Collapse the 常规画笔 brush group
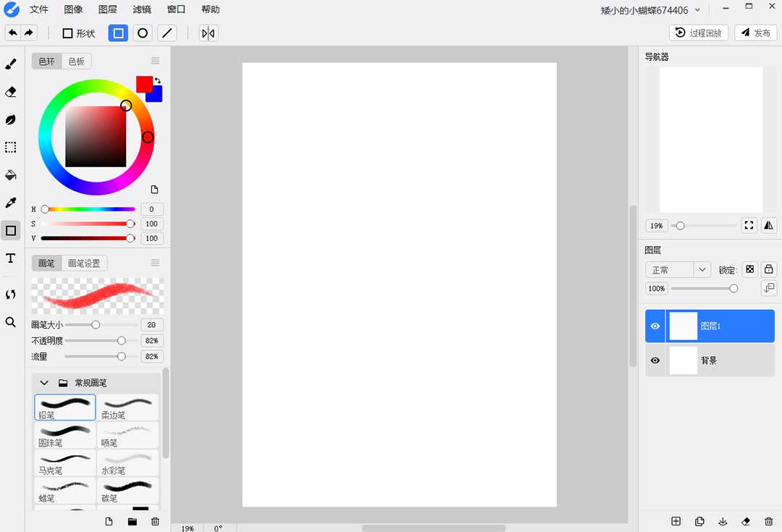This screenshot has width=782, height=532. (x=44, y=383)
